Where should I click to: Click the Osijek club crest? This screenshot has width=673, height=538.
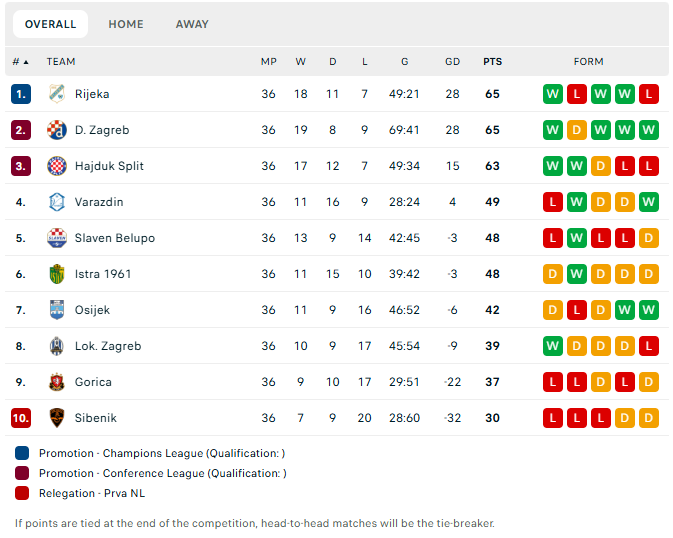[57, 310]
